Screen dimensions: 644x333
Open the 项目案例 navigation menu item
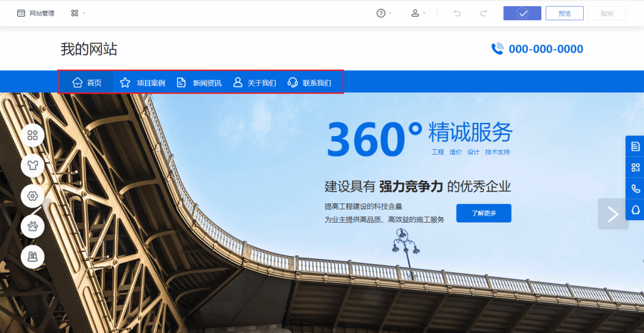[142, 82]
